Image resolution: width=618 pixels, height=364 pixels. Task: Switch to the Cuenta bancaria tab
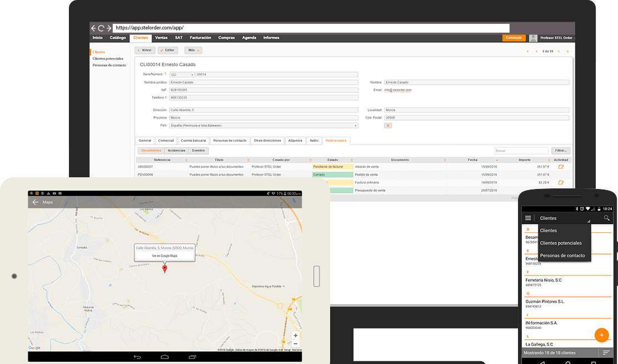click(193, 141)
